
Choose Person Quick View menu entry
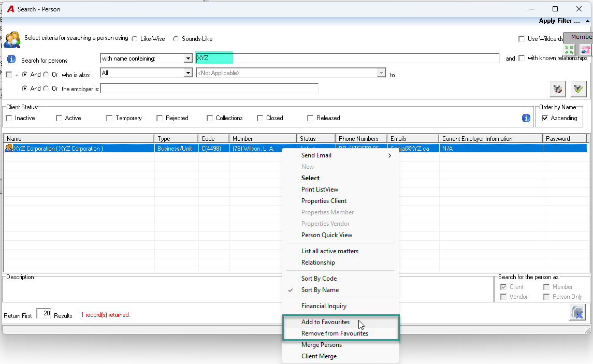point(340,235)
